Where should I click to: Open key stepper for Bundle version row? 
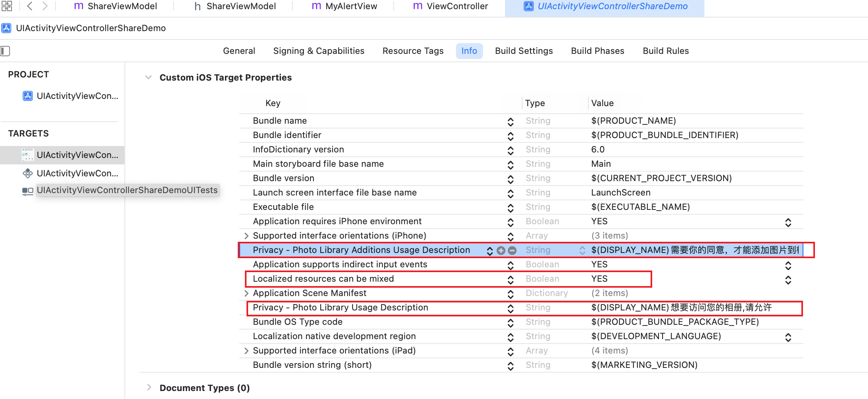point(510,179)
